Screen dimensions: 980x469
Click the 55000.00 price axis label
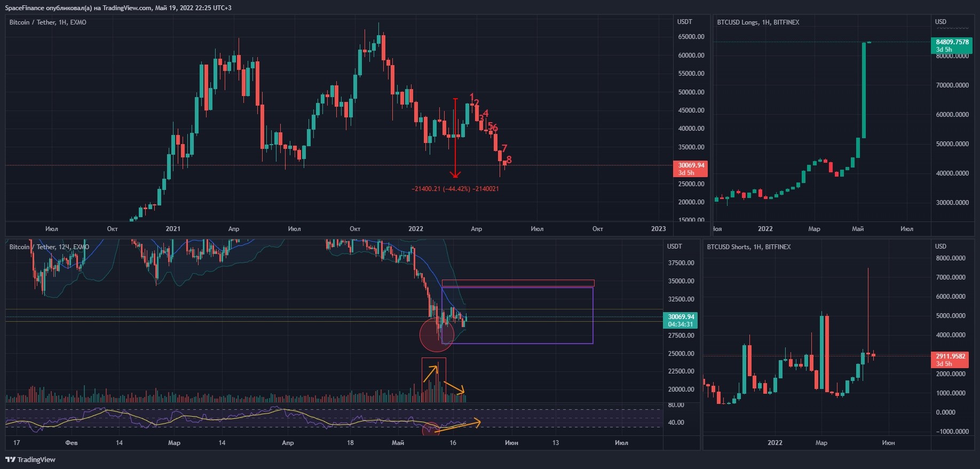pyautogui.click(x=691, y=74)
